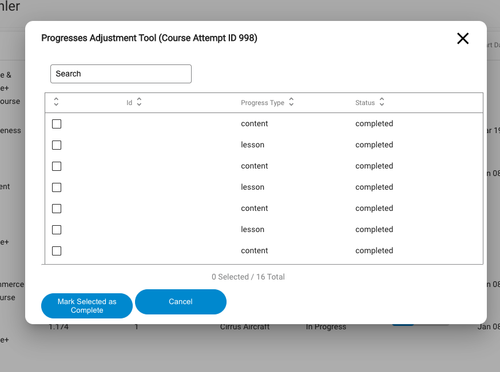The image size is (500, 372).
Task: Select the third content row checkbox
Action: click(57, 209)
